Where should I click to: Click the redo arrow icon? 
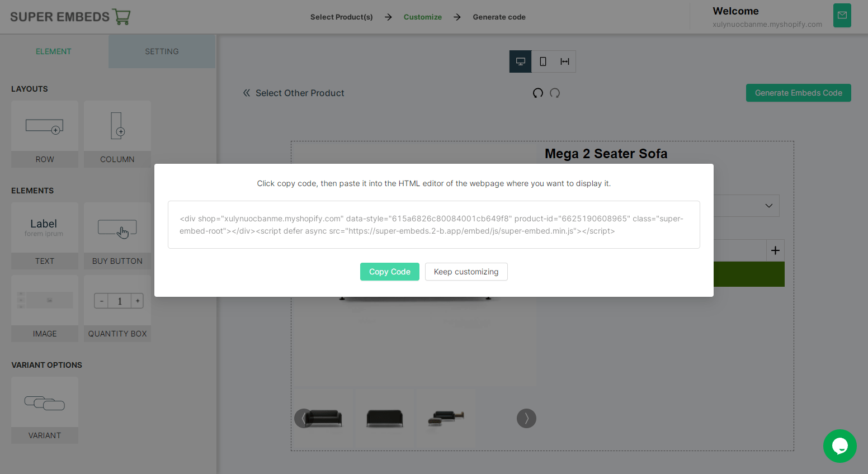pyautogui.click(x=555, y=93)
